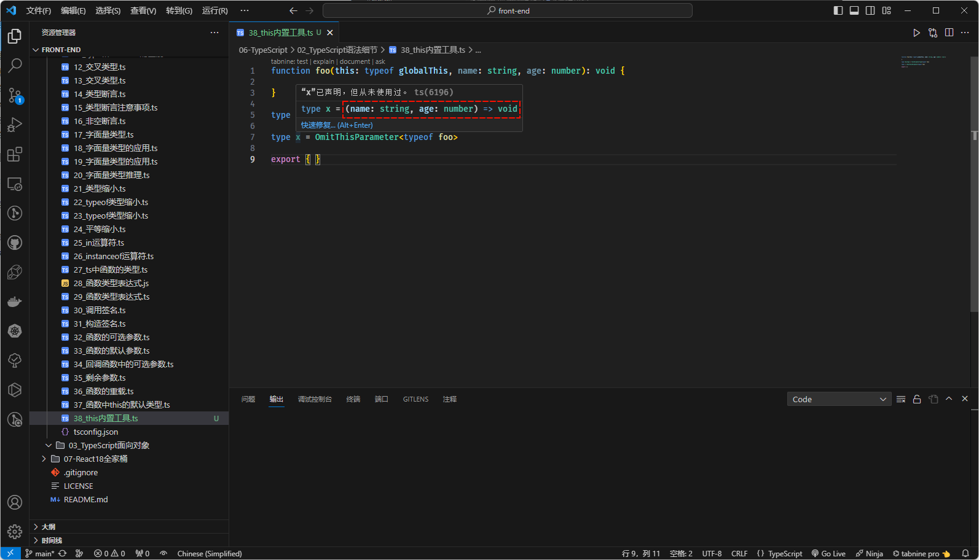Open the 终端 terminal tab
Image resolution: width=979 pixels, height=560 pixels.
pos(353,399)
